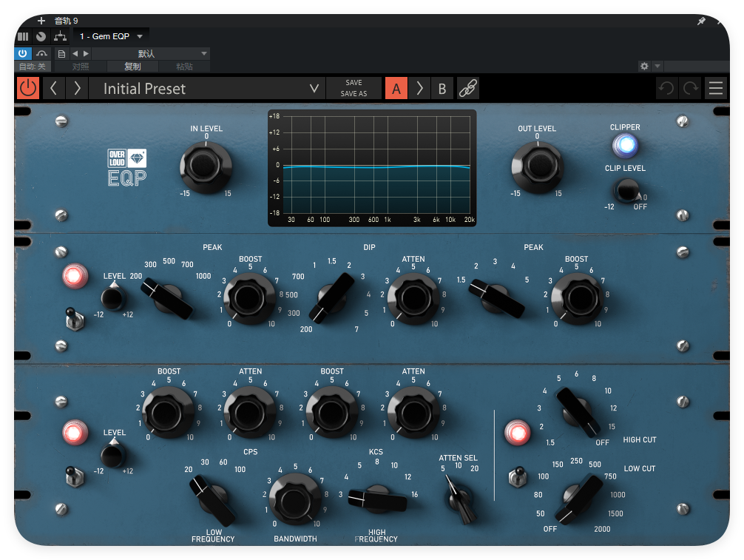The height and width of the screenshot is (560, 744).
Task: Toggle the channel link chain icon
Action: click(468, 88)
